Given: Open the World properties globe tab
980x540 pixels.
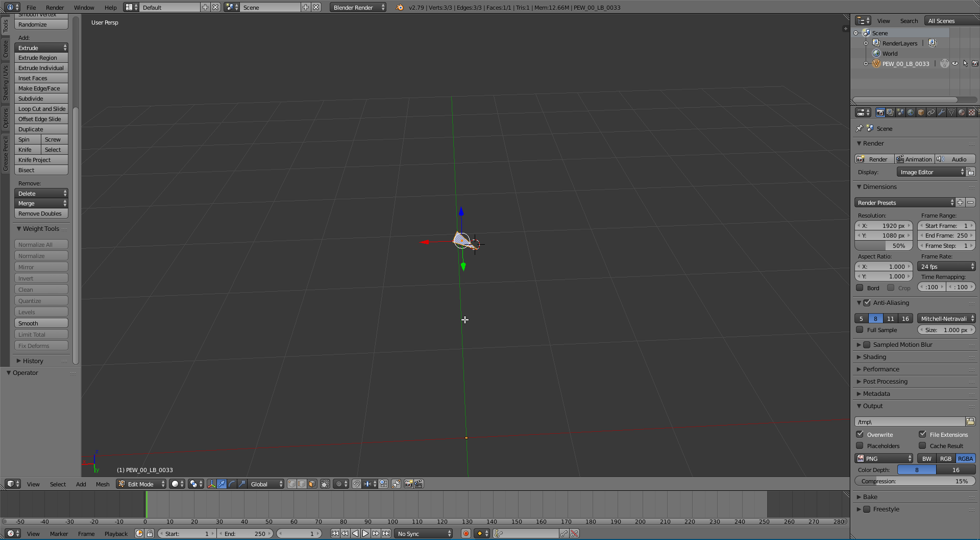Looking at the screenshot, I should pyautogui.click(x=911, y=112).
